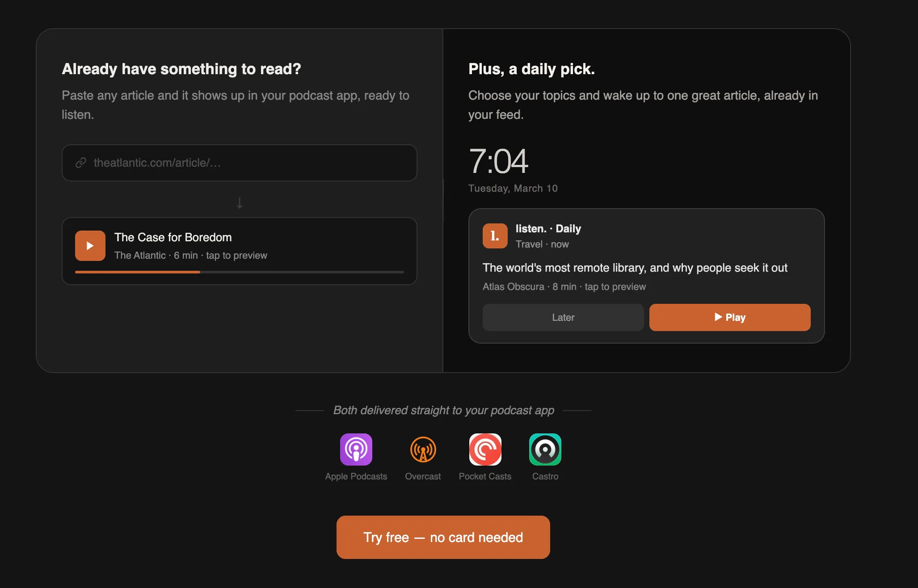Click the Overcast app icon
Viewport: 918px width, 588px height.
click(423, 449)
